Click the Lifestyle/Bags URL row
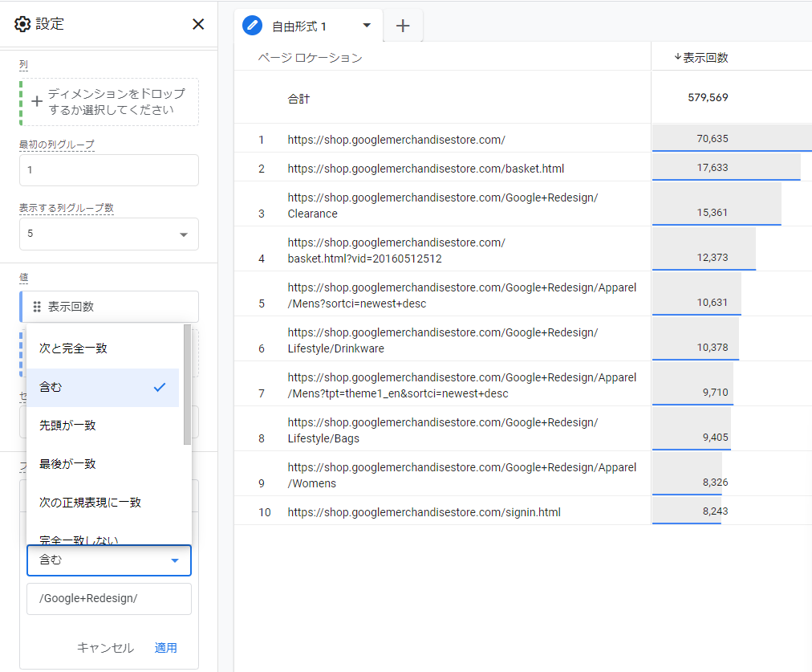 [443, 430]
